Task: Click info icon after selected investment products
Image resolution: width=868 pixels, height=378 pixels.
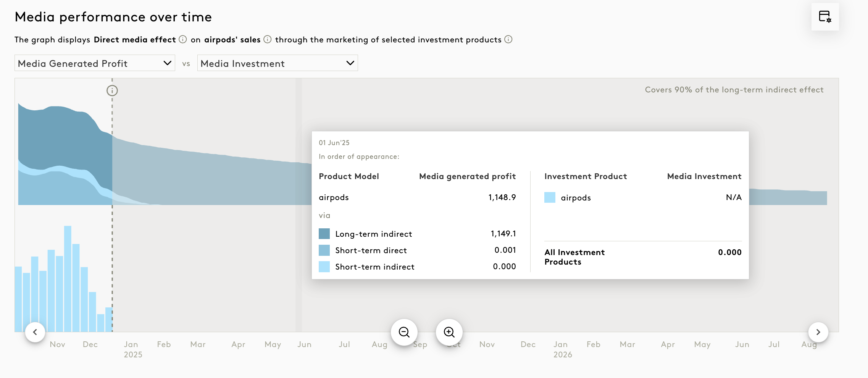Action: click(508, 39)
